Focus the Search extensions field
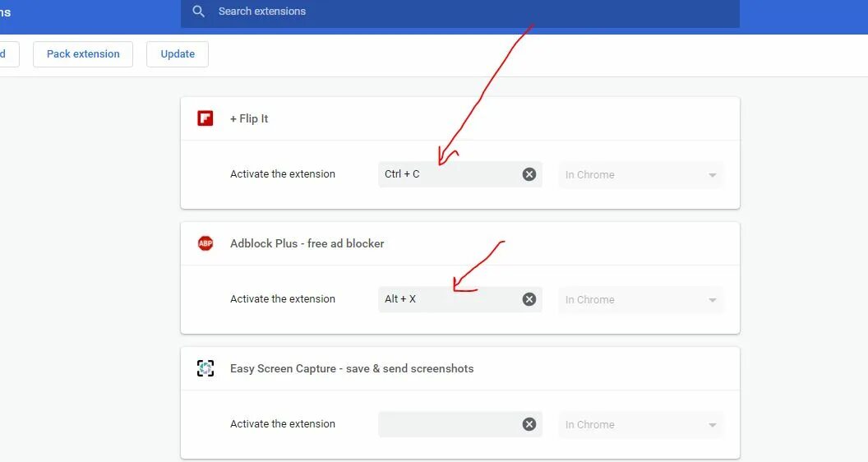Image resolution: width=868 pixels, height=462 pixels. point(460,13)
